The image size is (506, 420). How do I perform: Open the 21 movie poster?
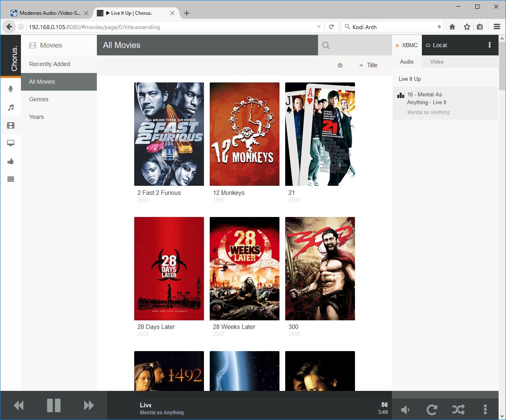tap(320, 134)
